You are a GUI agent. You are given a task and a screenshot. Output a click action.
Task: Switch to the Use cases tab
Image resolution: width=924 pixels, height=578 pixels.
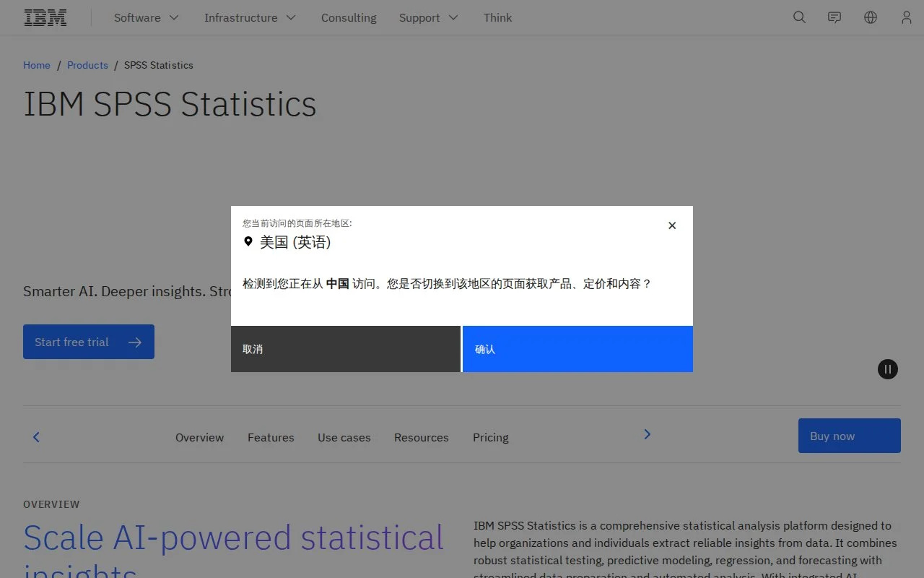click(344, 437)
